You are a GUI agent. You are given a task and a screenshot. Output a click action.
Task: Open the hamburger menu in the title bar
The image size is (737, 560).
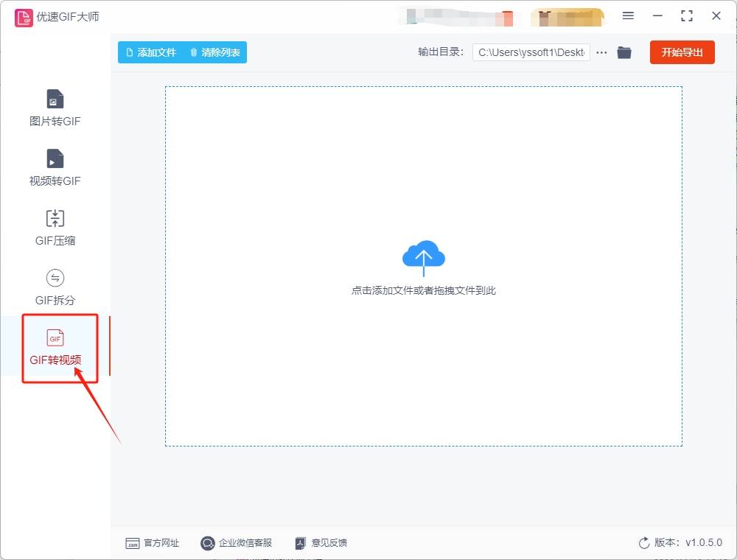[629, 15]
